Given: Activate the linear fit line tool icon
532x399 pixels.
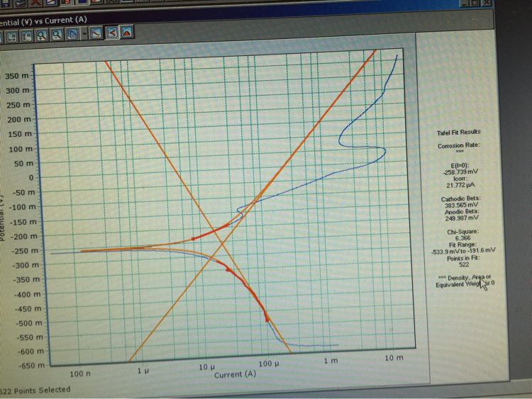Looking at the screenshot, I should pos(96,33).
